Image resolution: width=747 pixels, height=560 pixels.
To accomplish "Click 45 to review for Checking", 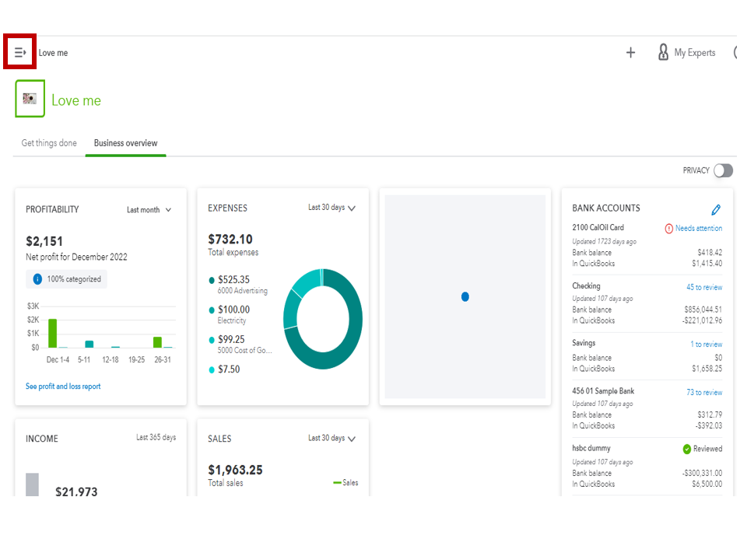I will click(703, 287).
